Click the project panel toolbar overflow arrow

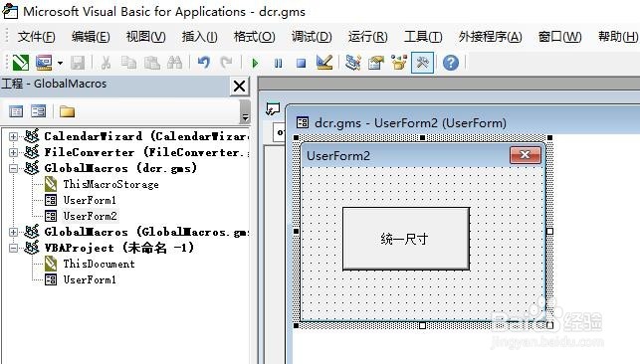tap(245, 112)
